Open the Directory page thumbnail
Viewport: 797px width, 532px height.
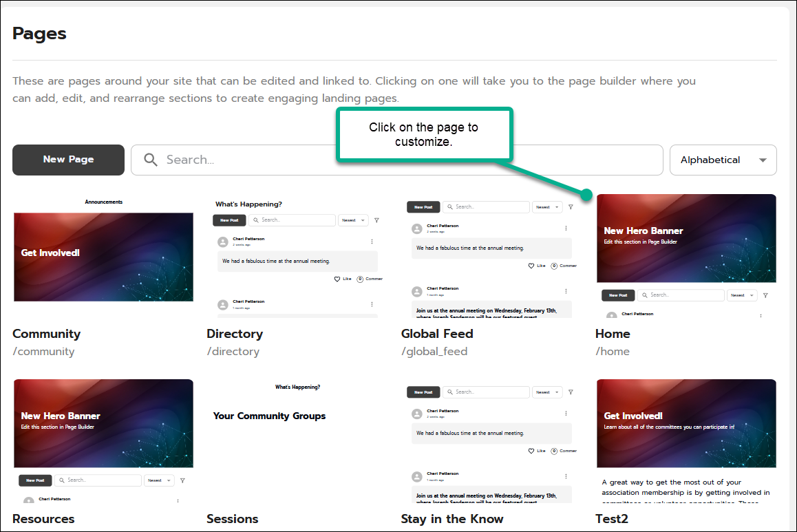pos(297,256)
